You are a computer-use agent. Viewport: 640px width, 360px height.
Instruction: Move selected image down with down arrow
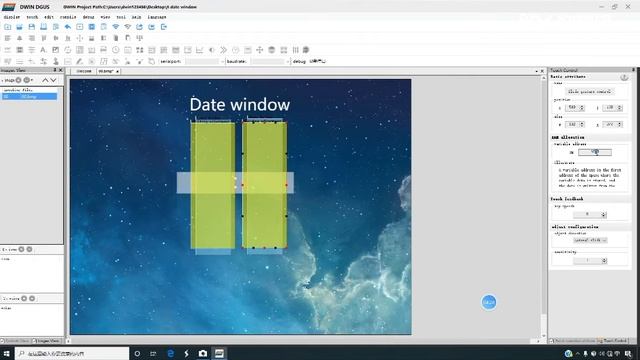[53, 80]
